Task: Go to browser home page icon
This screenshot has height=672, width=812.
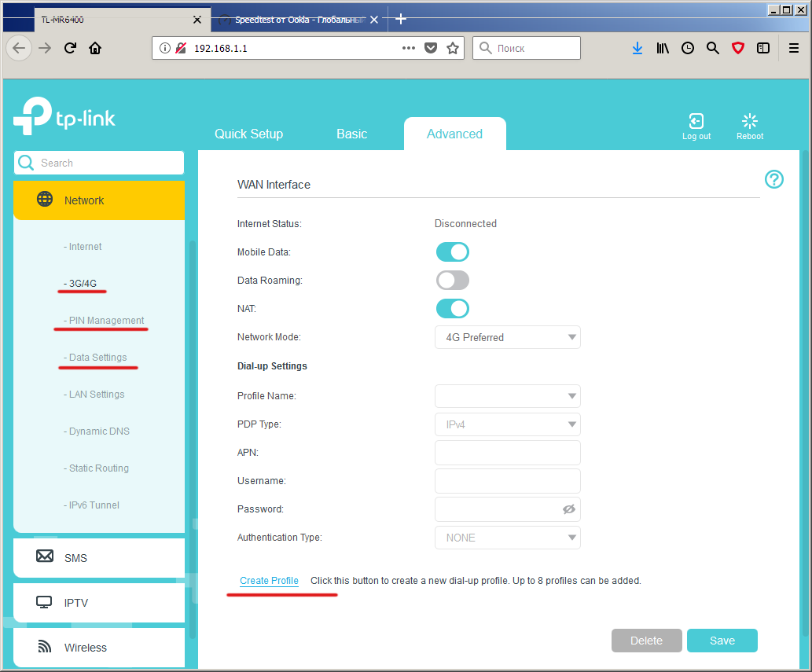Action: [95, 48]
